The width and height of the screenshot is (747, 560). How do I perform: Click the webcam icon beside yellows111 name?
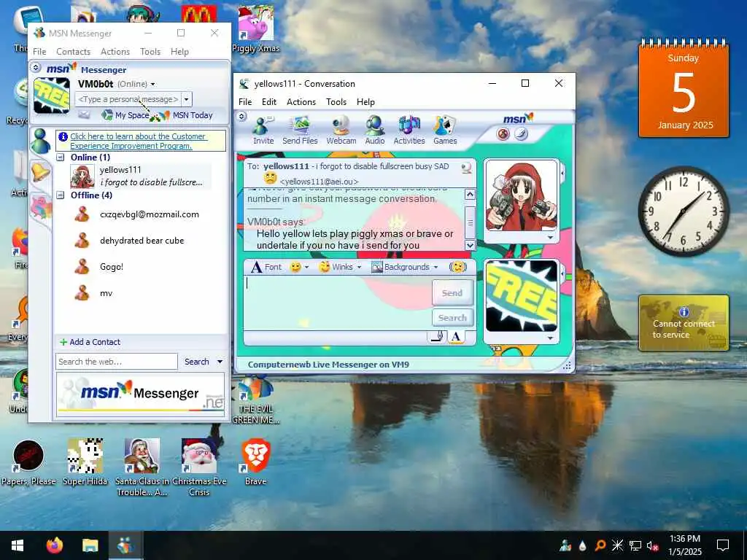[467, 167]
